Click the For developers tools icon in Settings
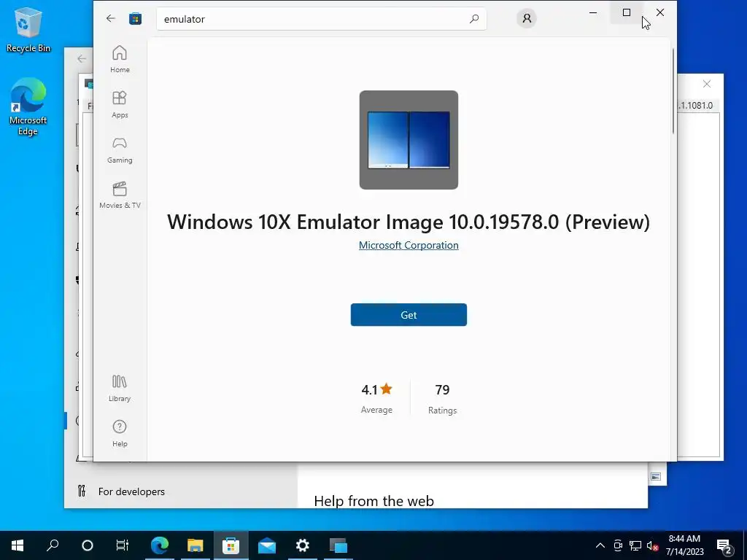This screenshot has height=560, width=747. tap(82, 491)
